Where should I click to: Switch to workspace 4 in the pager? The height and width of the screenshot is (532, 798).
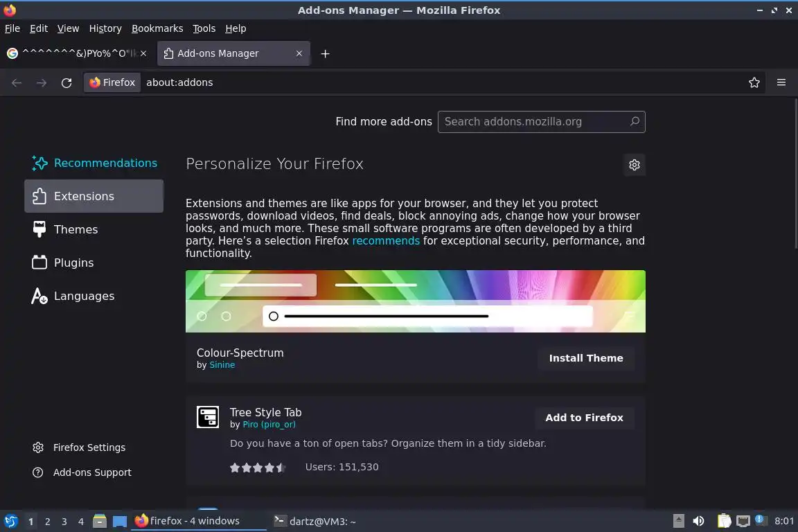(81, 522)
